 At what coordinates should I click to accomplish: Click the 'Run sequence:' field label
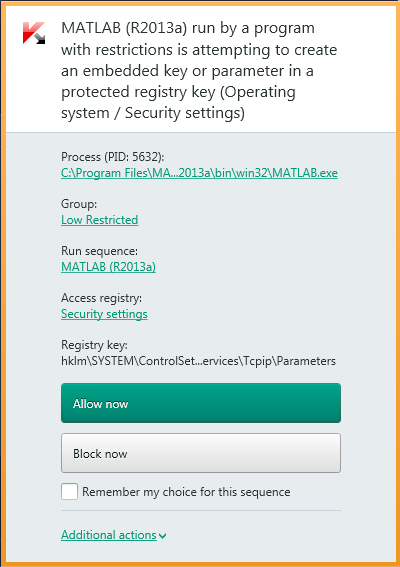pyautogui.click(x=99, y=251)
